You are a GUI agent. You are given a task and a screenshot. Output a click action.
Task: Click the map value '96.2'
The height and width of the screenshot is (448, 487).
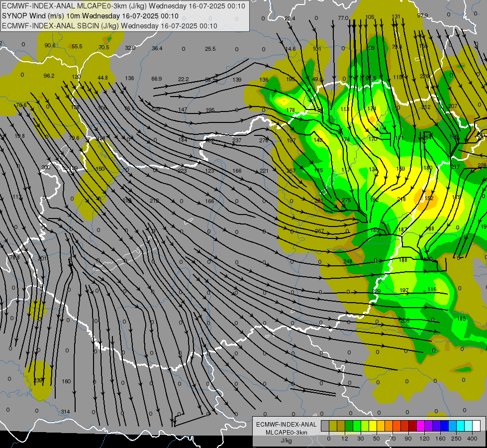point(49,76)
